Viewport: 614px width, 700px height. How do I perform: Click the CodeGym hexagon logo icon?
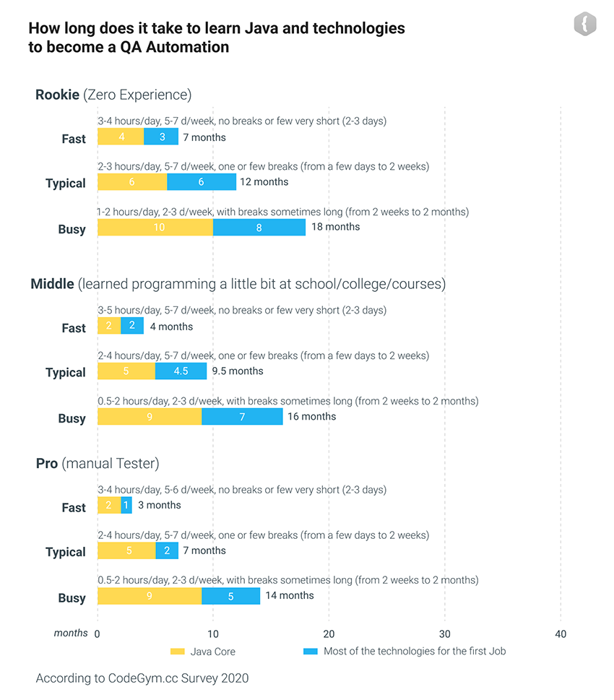584,25
